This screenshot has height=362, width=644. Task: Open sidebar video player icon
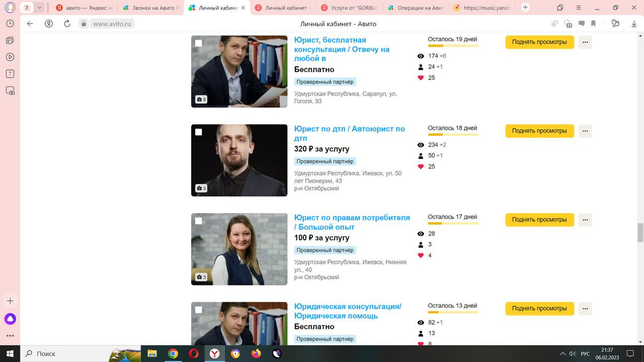pyautogui.click(x=10, y=57)
